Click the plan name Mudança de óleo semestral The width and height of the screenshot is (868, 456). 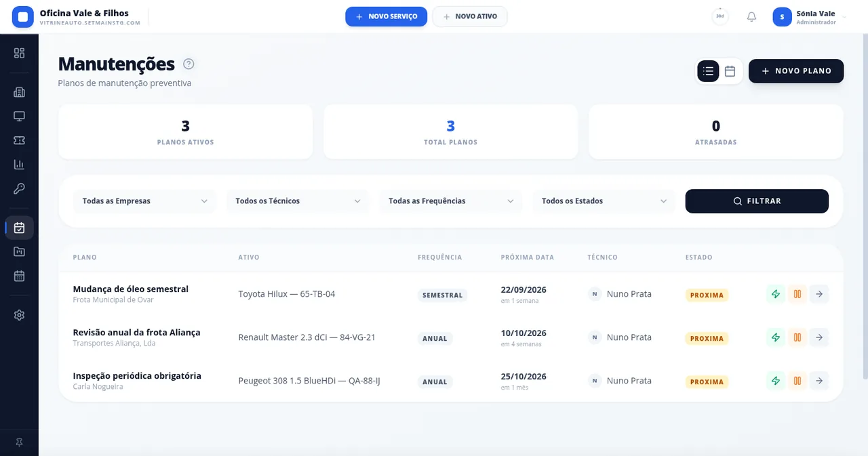tap(131, 289)
